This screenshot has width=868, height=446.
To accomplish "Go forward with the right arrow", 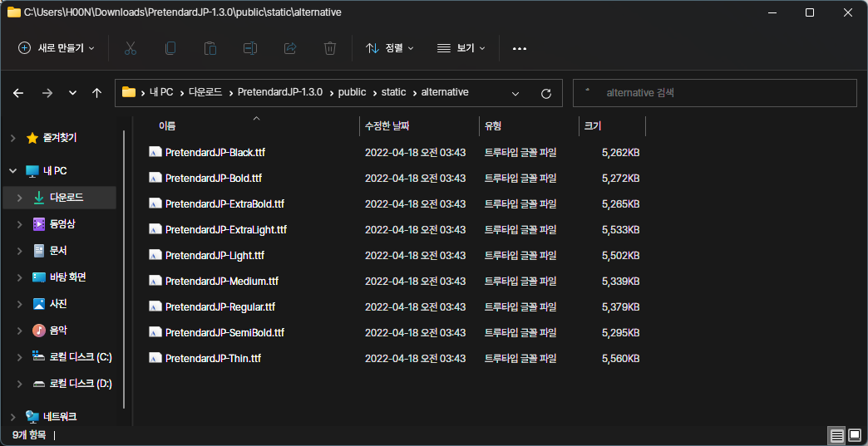I will coord(47,93).
